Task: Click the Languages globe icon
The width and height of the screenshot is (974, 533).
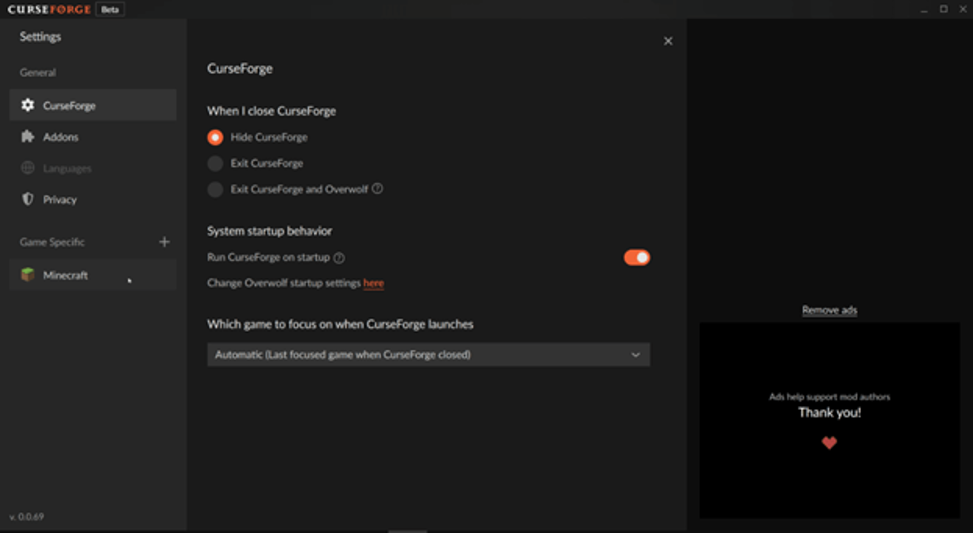Action: pyautogui.click(x=27, y=168)
